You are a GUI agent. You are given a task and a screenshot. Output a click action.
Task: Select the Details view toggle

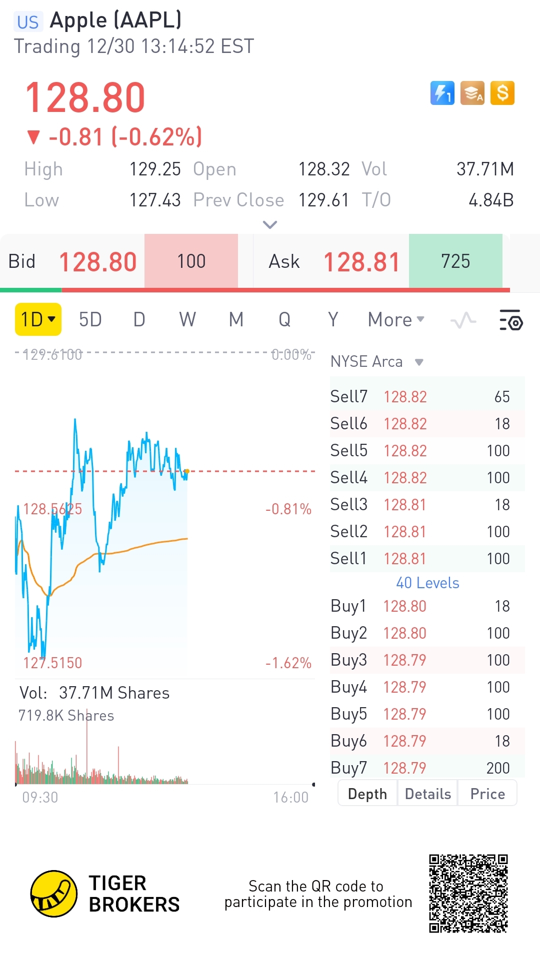click(427, 794)
